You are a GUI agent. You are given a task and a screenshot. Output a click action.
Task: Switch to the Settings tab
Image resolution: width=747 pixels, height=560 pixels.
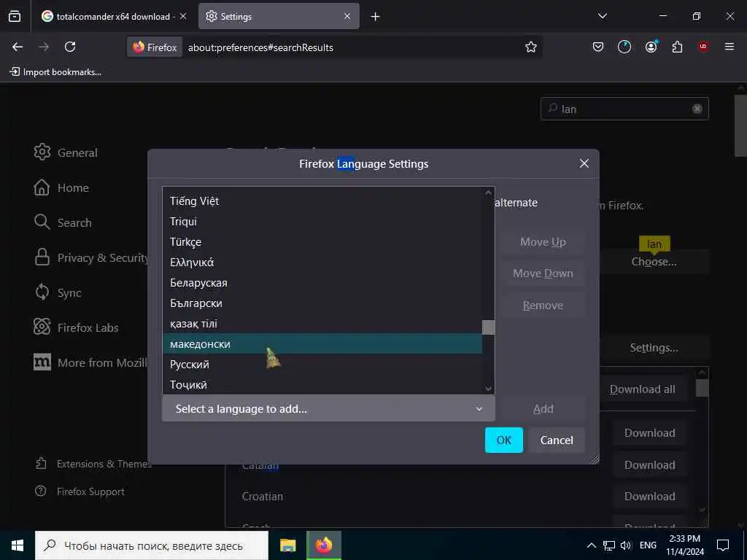(x=278, y=17)
